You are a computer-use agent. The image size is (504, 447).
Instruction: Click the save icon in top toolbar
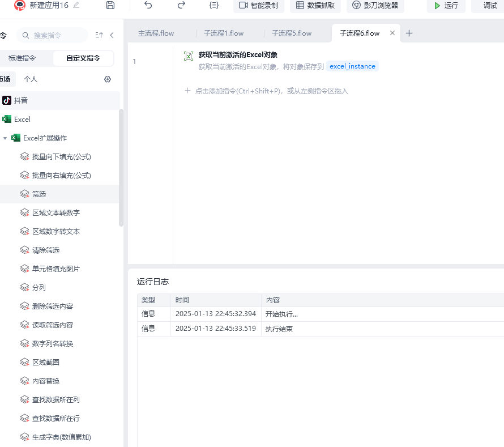[110, 5]
